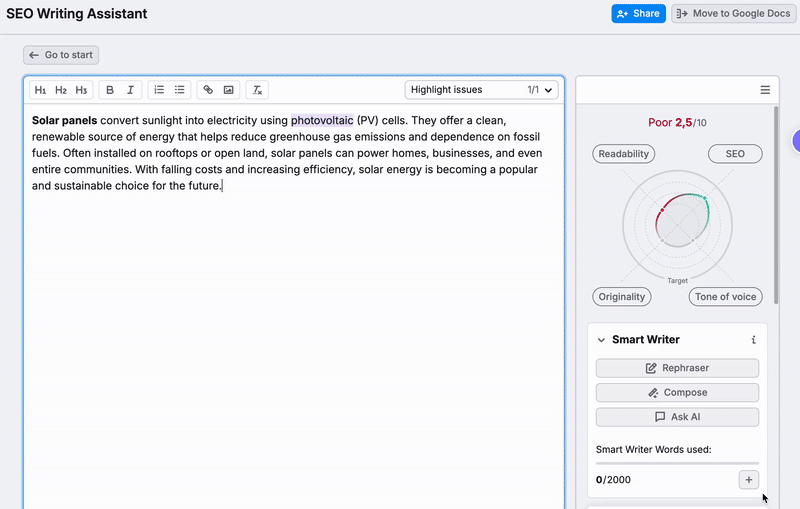The height and width of the screenshot is (509, 800).
Task: Click the Rephraser button
Action: click(677, 368)
